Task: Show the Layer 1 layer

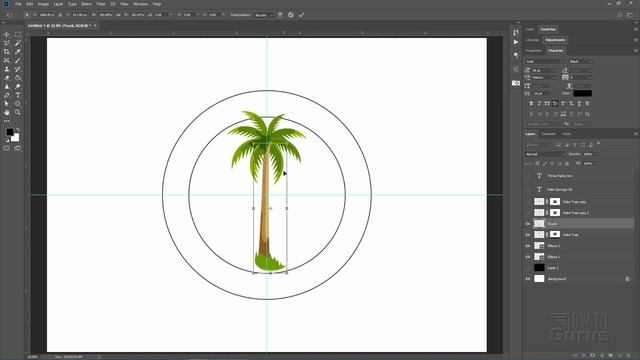Action: tap(527, 268)
